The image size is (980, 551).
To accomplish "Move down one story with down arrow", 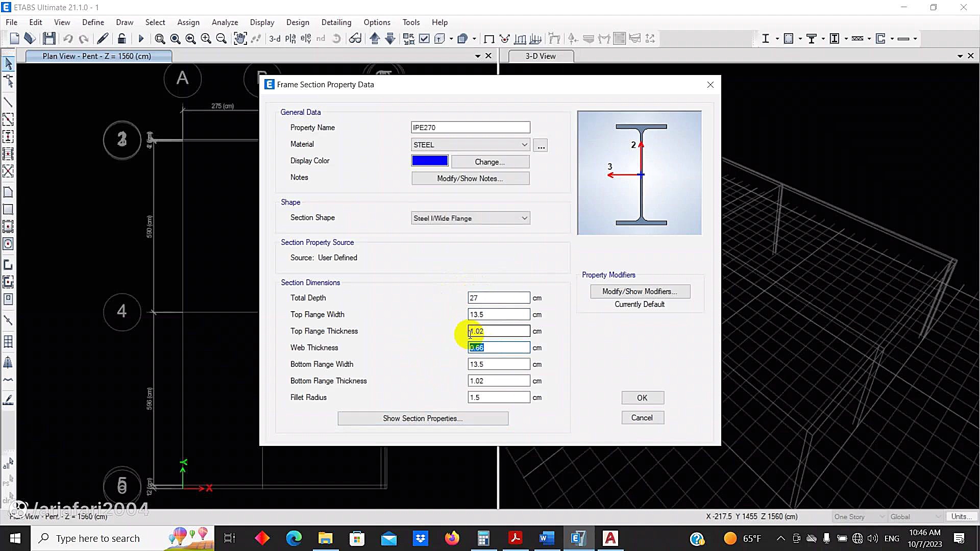I will [x=390, y=39].
